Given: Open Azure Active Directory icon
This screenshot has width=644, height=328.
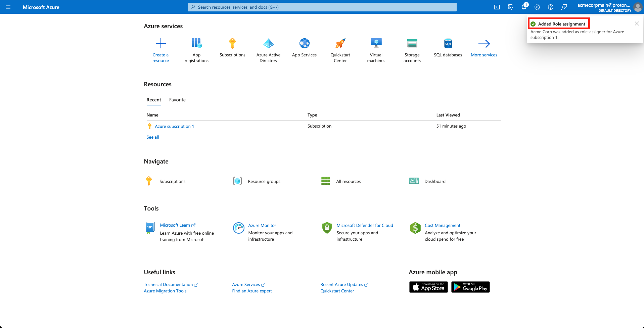Looking at the screenshot, I should pyautogui.click(x=269, y=43).
